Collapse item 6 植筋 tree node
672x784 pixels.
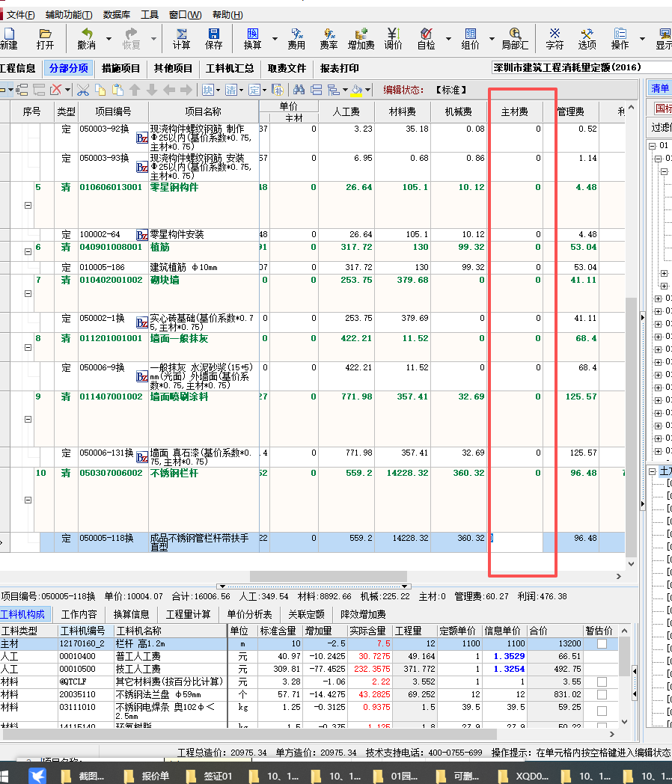point(28,251)
